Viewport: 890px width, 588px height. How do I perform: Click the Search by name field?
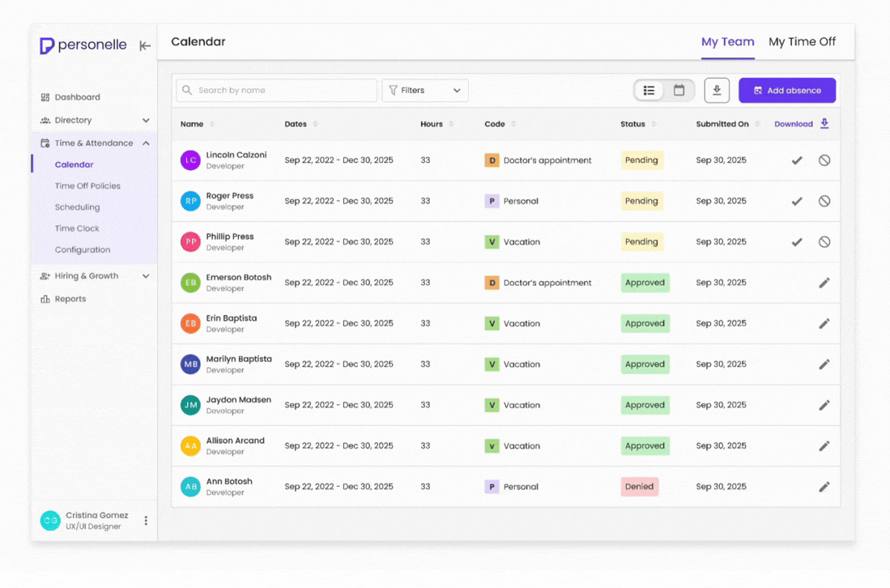click(x=276, y=90)
